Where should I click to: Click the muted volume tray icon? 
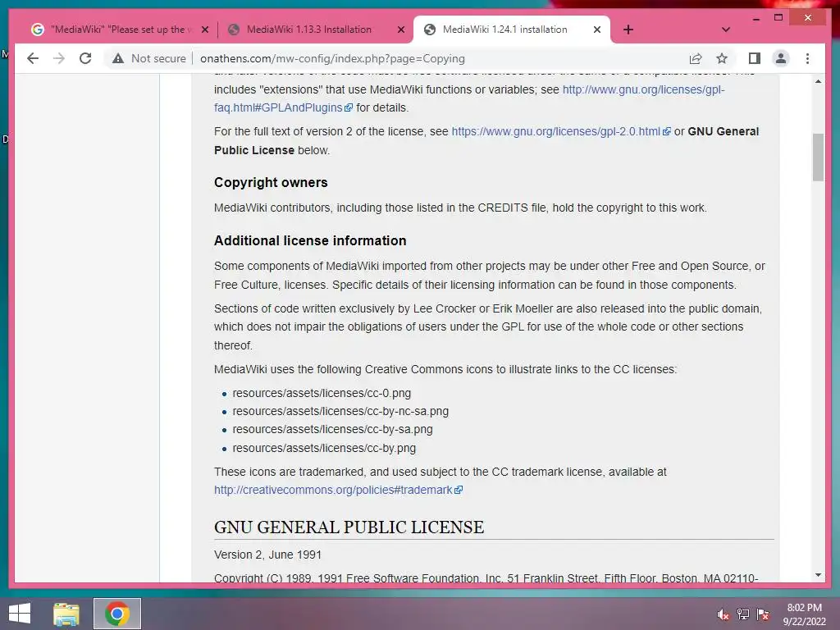point(723,614)
